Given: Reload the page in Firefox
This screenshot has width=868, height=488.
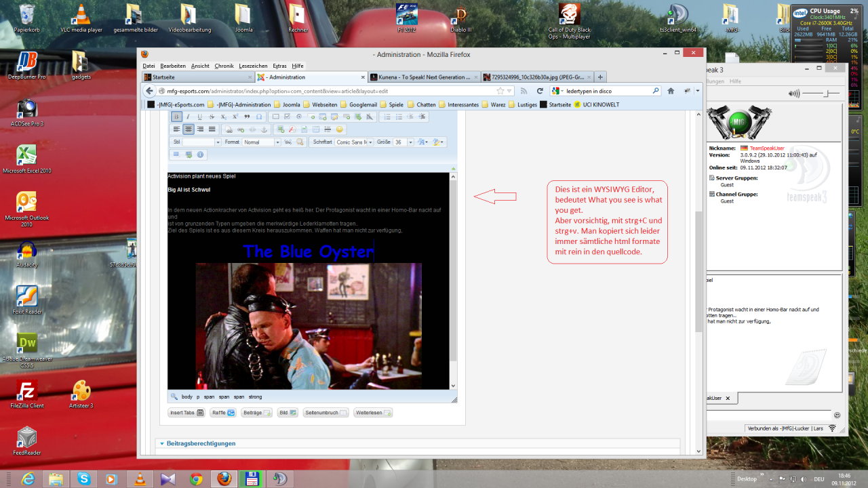Looking at the screenshot, I should [540, 91].
